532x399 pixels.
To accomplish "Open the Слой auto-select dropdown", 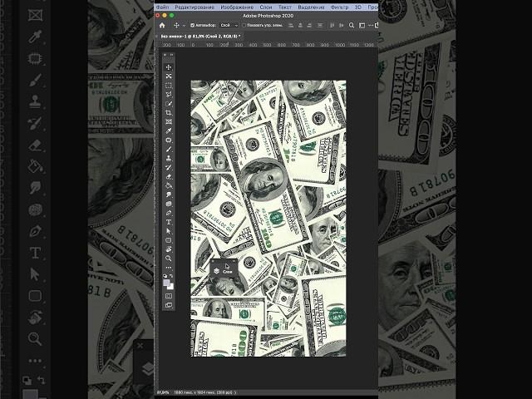I will (229, 26).
